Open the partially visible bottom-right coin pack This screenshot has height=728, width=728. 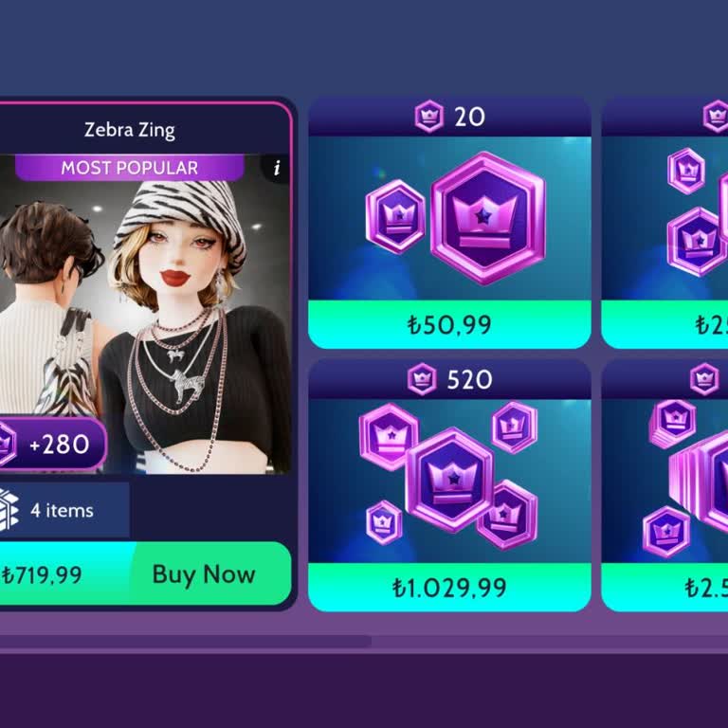[x=664, y=485]
